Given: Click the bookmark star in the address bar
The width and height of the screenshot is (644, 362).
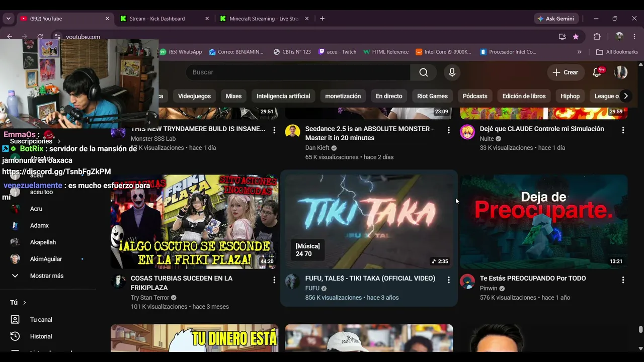Looking at the screenshot, I should click(576, 37).
